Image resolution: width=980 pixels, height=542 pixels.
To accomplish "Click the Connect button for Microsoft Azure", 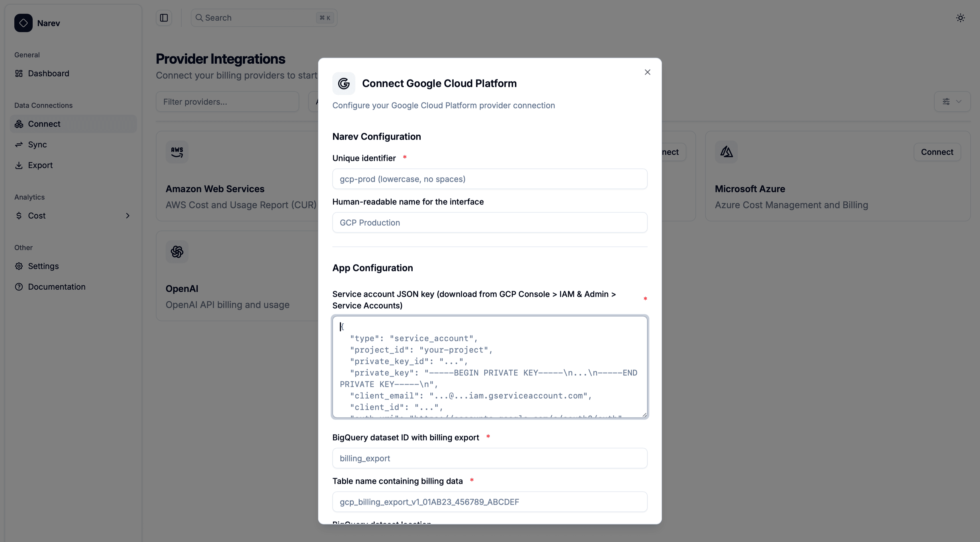I will pos(937,151).
